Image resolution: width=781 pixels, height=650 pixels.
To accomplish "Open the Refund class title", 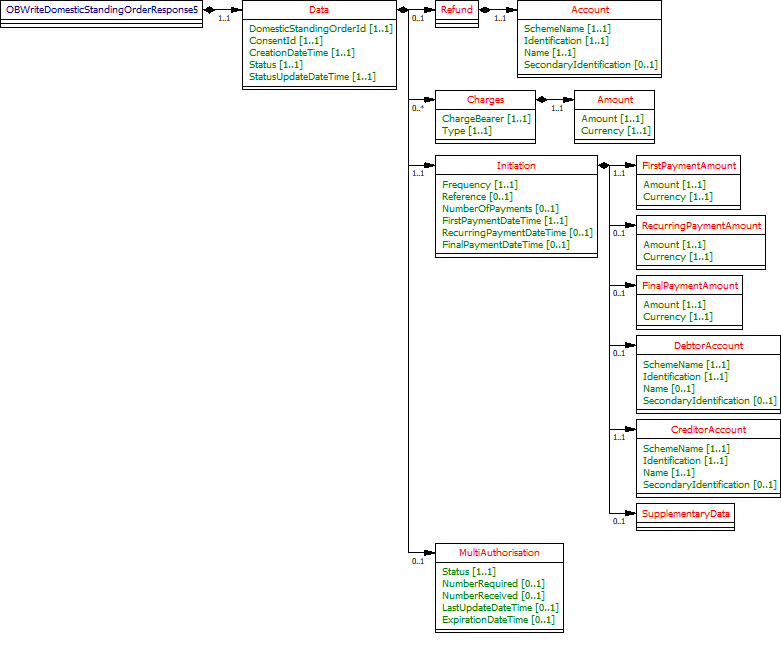I will [457, 9].
